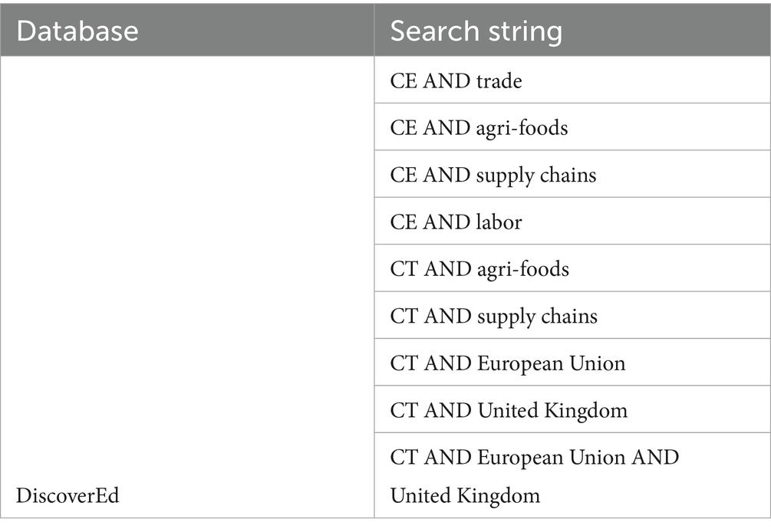Select the 'CT AND European Union' cell
The height and width of the screenshot is (532, 771).
coord(572,363)
